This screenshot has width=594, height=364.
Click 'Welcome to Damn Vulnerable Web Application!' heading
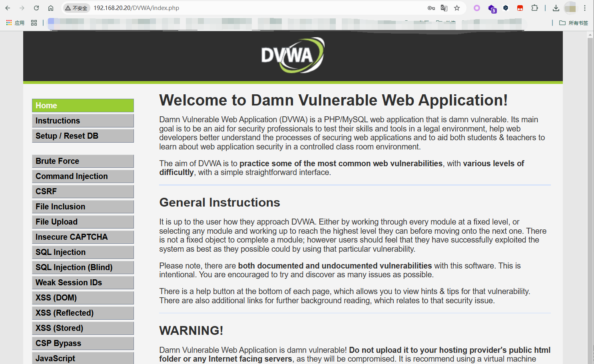(333, 100)
